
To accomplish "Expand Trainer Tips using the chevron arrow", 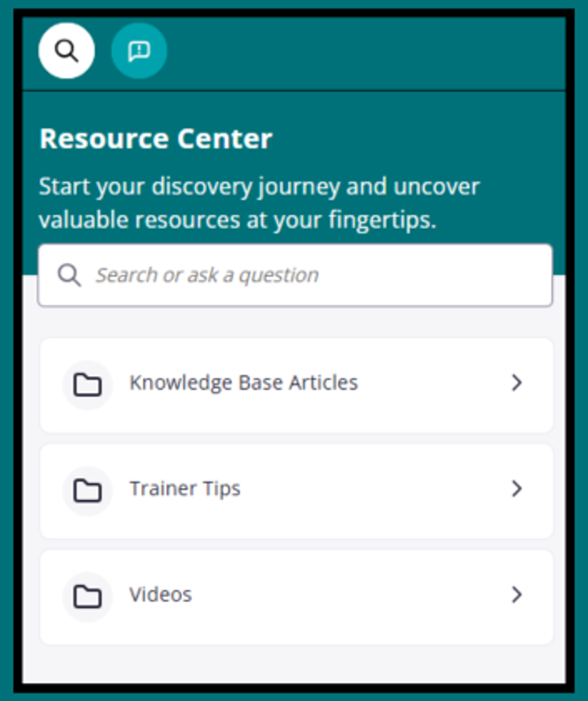I will click(x=517, y=489).
